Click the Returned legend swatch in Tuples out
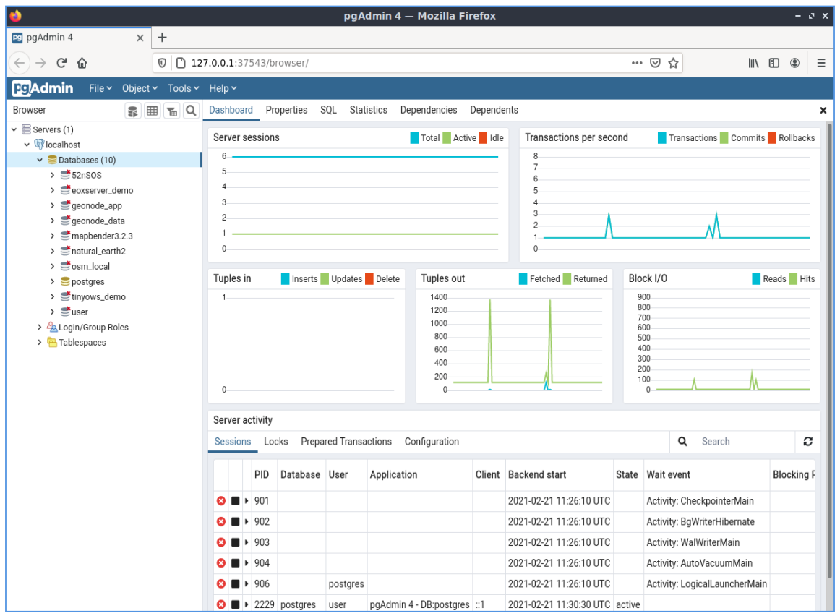840x616 pixels. 567,279
